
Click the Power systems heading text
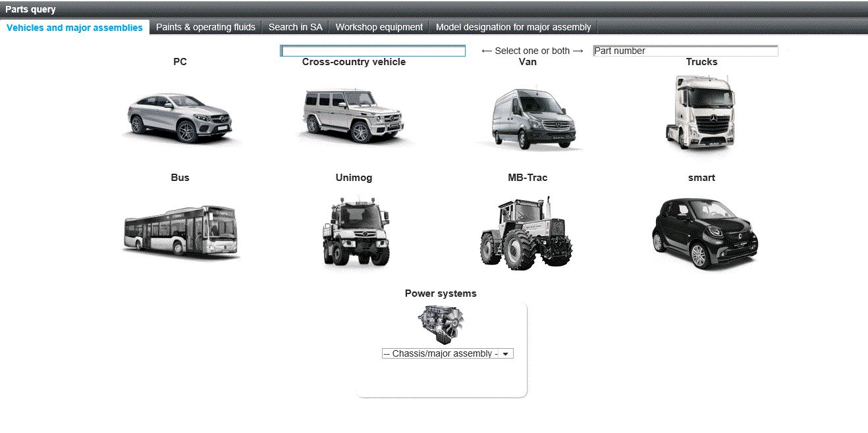pyautogui.click(x=441, y=293)
